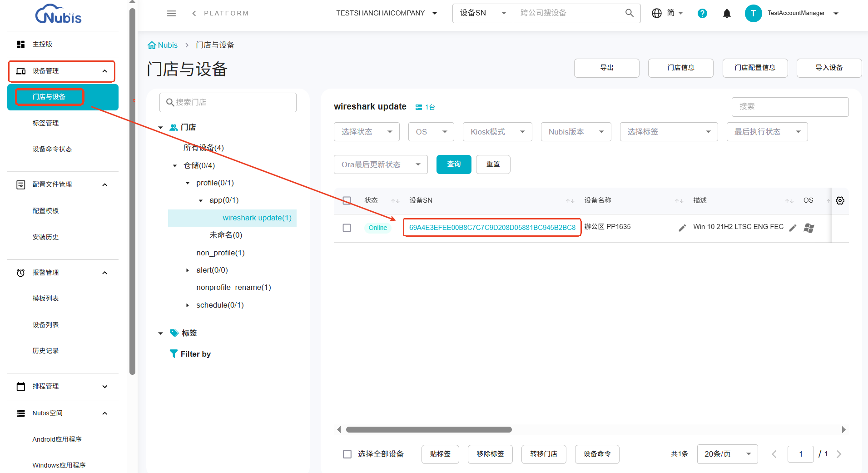Open the Nubis版本 dropdown

pyautogui.click(x=576, y=132)
